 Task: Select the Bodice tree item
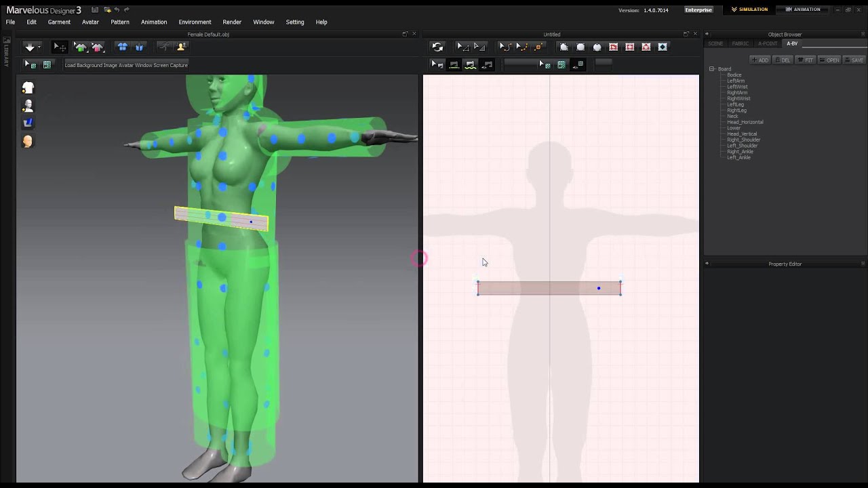pos(734,75)
